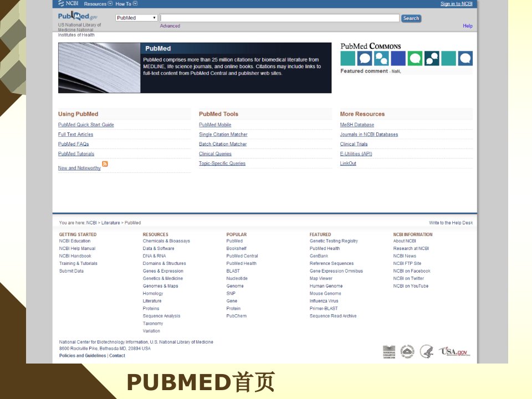Expand the How To menu
This screenshot has height=399, width=532.
(x=126, y=4)
